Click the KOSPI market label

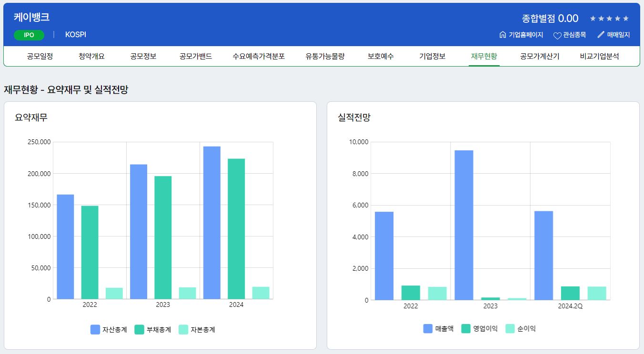(x=76, y=35)
